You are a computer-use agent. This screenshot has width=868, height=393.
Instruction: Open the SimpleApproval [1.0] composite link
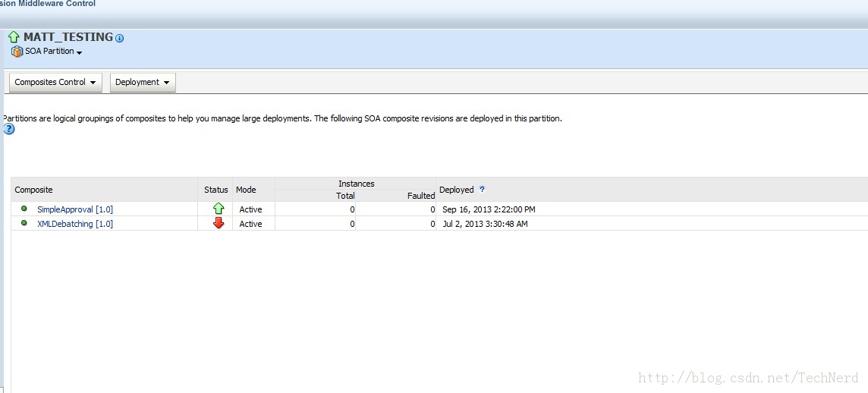click(x=74, y=209)
